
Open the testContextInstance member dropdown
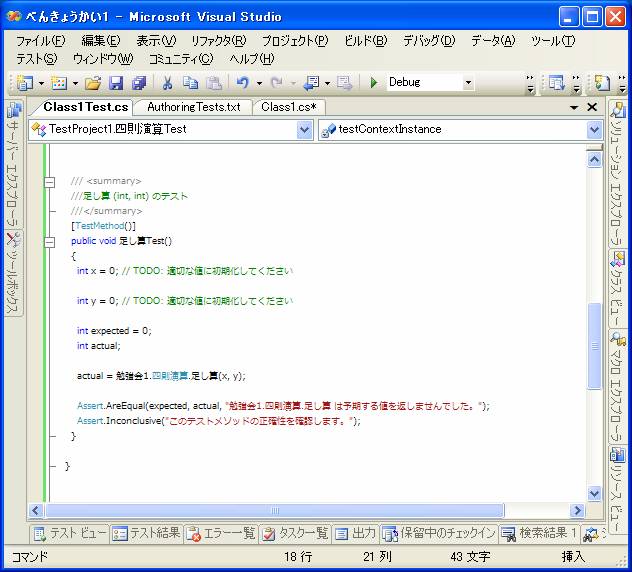point(594,129)
